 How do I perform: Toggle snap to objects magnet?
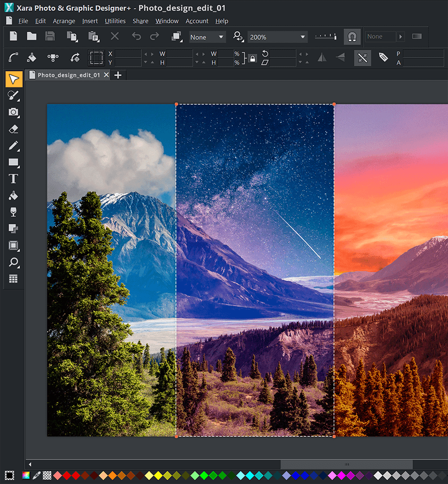point(353,36)
